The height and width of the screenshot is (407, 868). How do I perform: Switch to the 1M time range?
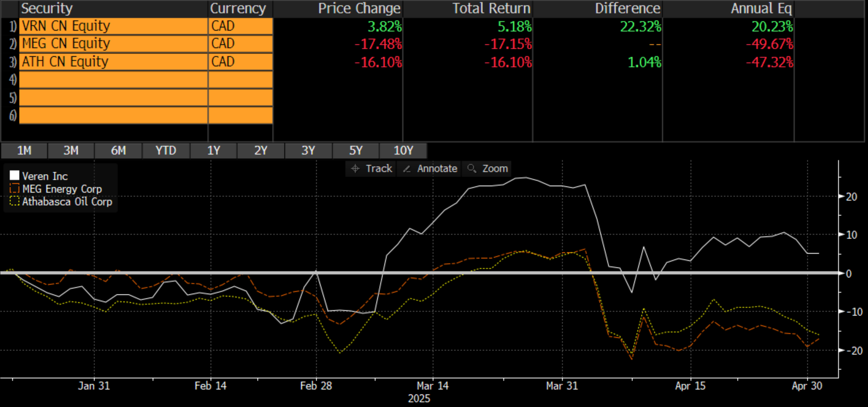click(x=24, y=151)
